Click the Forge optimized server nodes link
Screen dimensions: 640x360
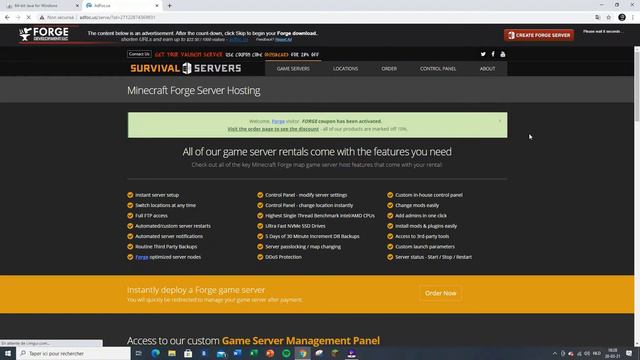(x=142, y=257)
